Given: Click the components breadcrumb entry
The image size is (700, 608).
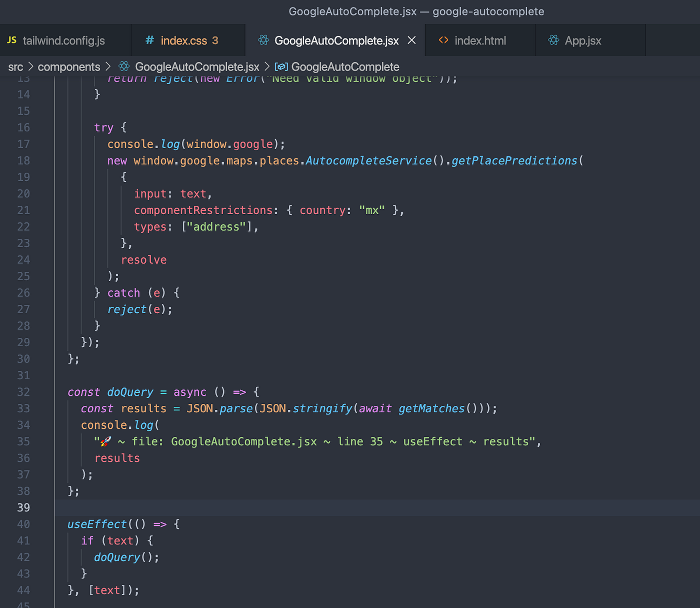Looking at the screenshot, I should coord(69,67).
